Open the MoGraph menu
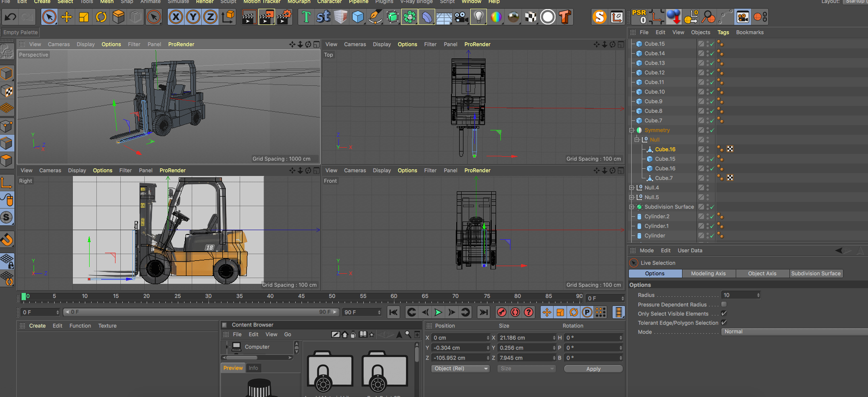This screenshot has height=397, width=868. tap(299, 2)
